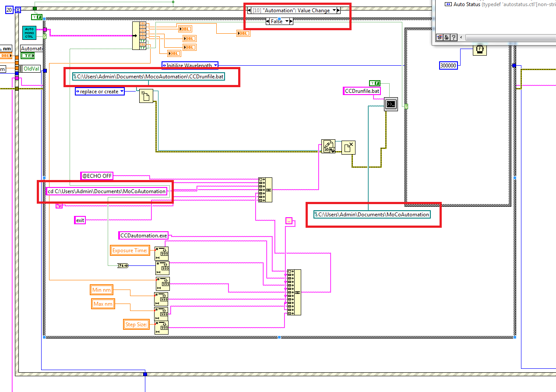Select the AUTO MONO CTRL cluster terminal
Viewport: 556px width, 392px height.
coord(29,33)
